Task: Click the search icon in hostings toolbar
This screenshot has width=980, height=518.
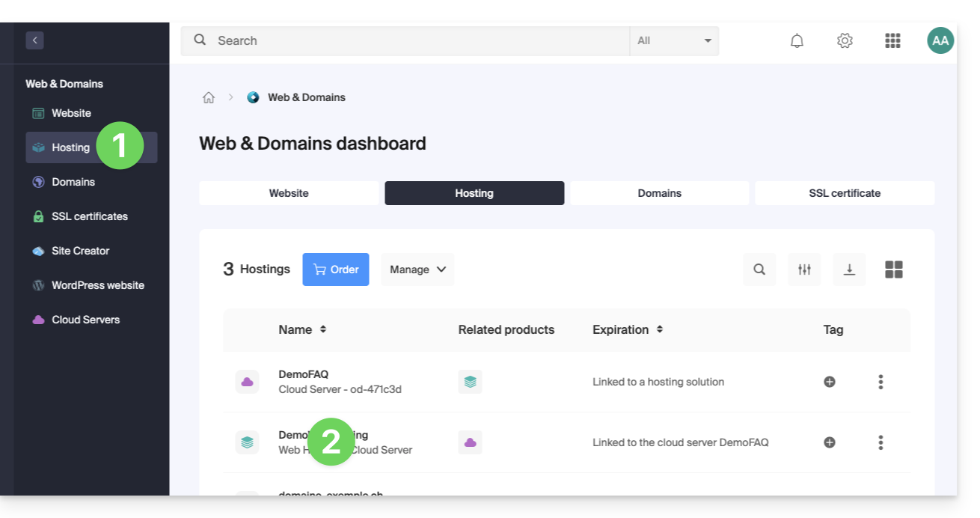Action: point(759,269)
